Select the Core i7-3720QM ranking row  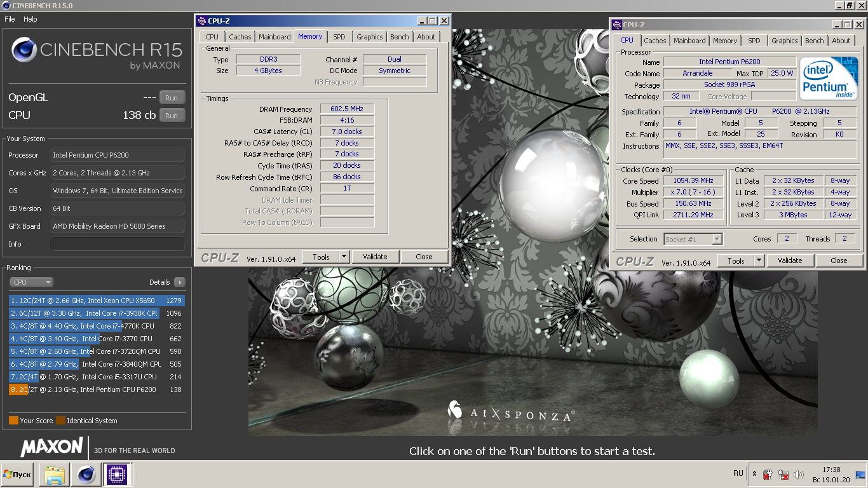pos(96,351)
